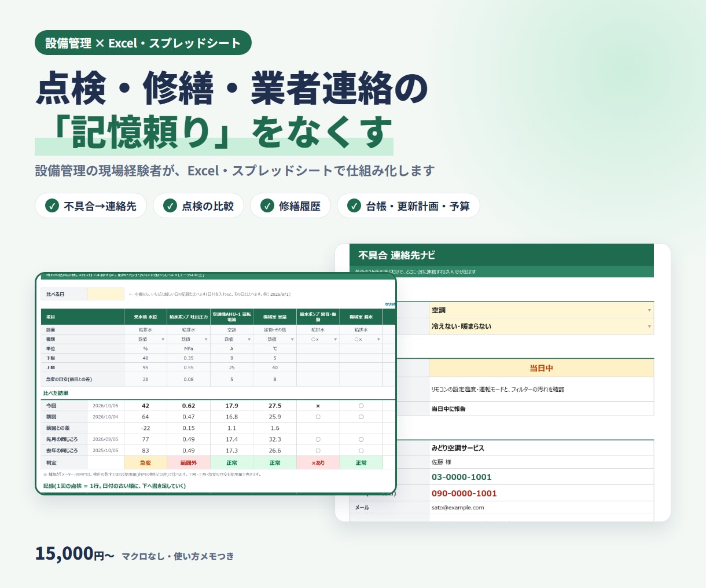
Task: Click 下限 value 0.35 cell
Action: (189, 358)
